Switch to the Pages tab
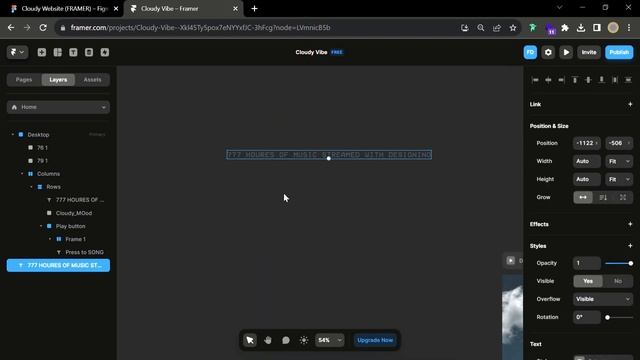640x360 pixels. 24,80
